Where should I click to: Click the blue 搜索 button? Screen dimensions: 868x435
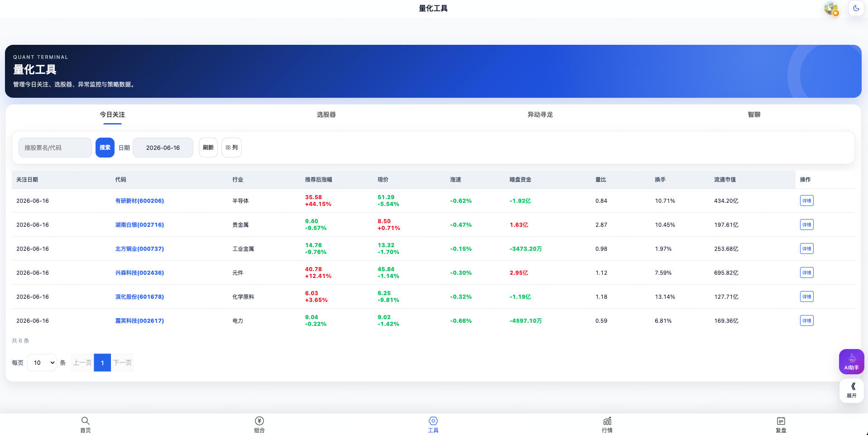(x=105, y=148)
